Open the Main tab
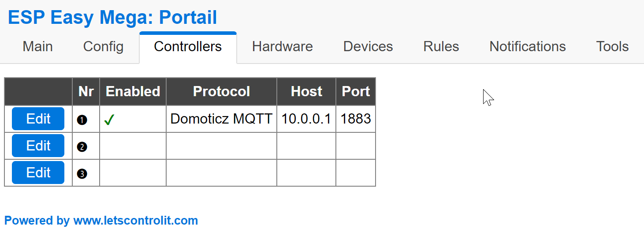 (37, 47)
